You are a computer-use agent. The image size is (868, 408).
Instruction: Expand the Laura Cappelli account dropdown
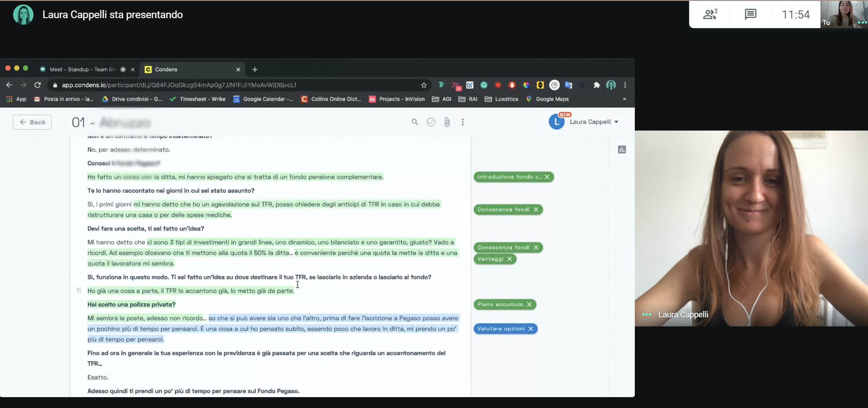point(616,122)
